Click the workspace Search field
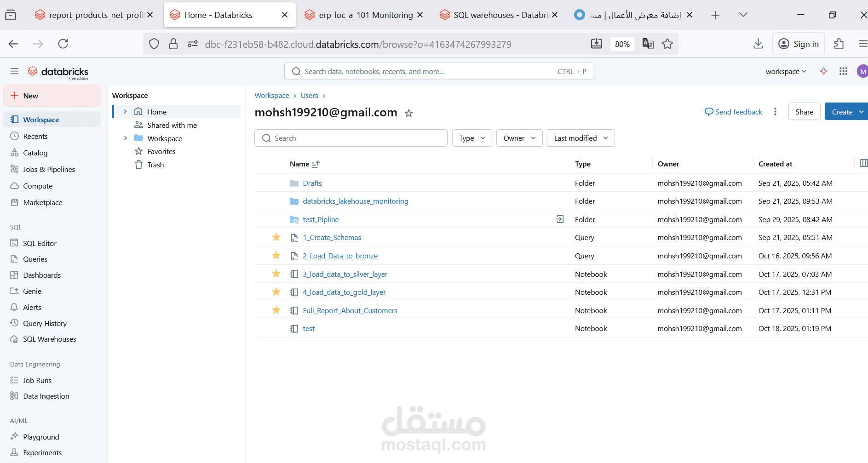 pos(351,138)
